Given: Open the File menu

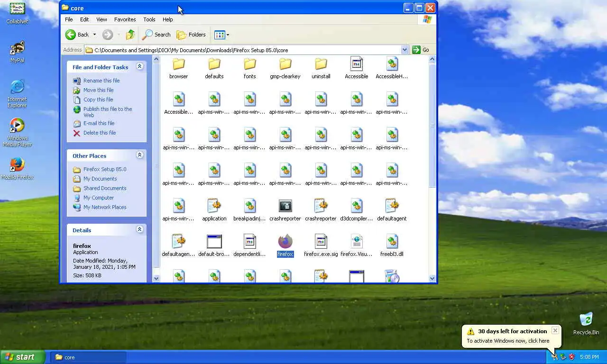Looking at the screenshot, I should 69,19.
